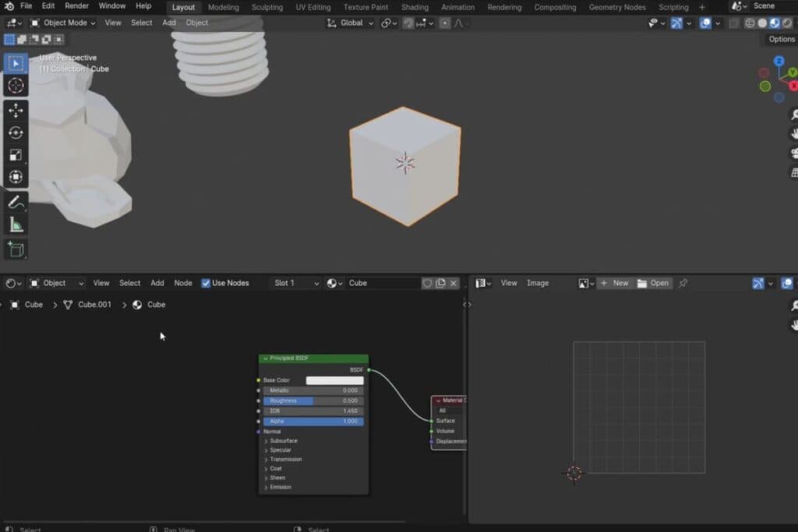
Task: Select the Scale tool
Action: 16,155
